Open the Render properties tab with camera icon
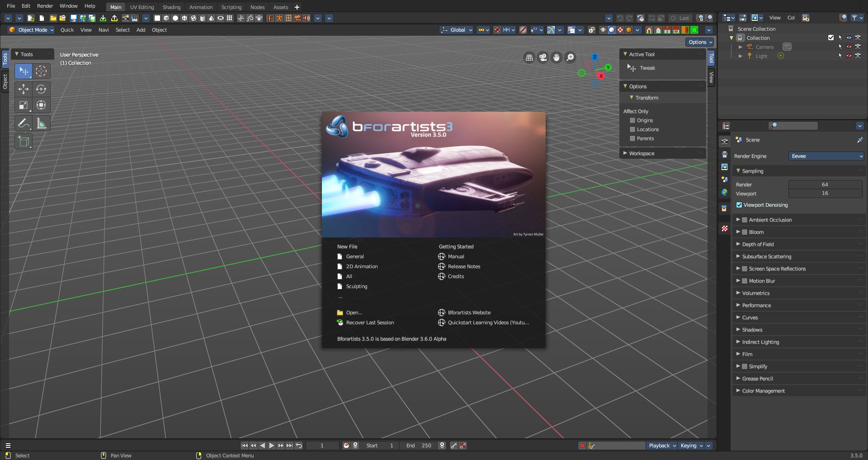 pyautogui.click(x=725, y=142)
